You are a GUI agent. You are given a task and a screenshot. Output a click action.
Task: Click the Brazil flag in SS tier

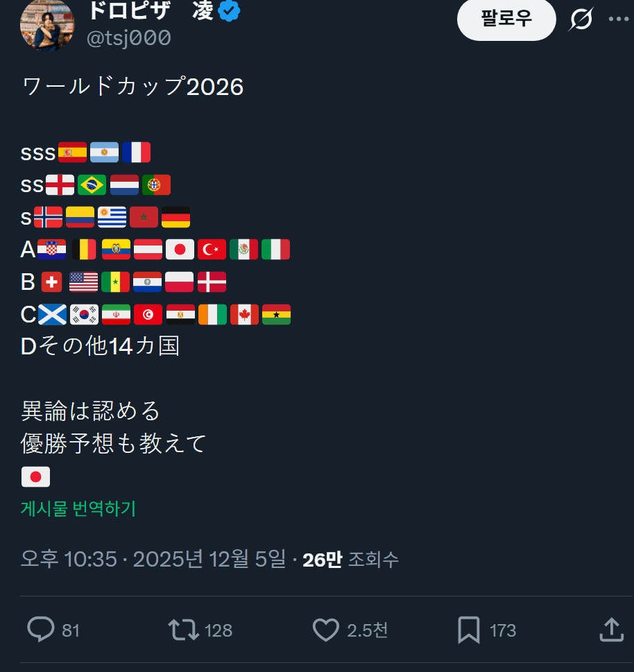92,184
